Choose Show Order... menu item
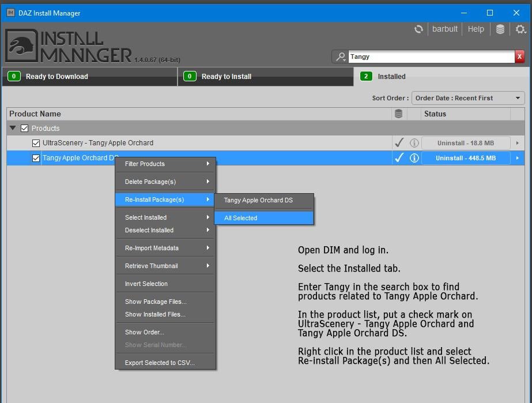532x403 pixels. tap(165, 332)
